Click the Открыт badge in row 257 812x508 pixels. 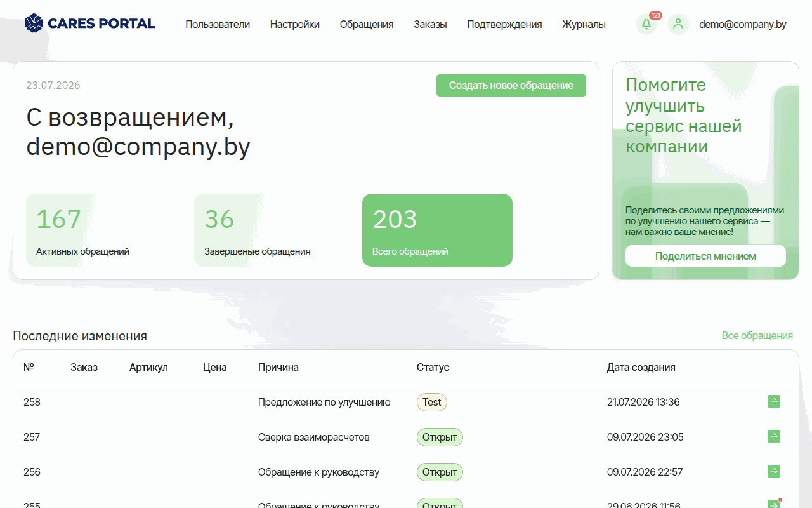click(440, 437)
